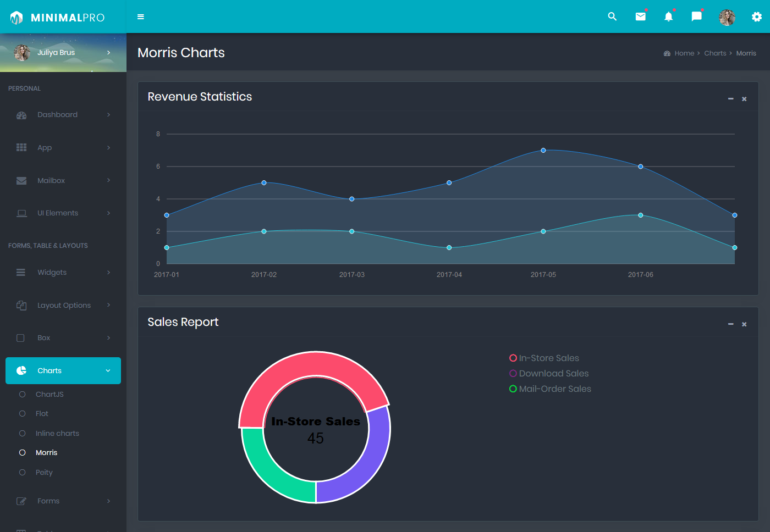Click Download Sales legend marker

513,373
